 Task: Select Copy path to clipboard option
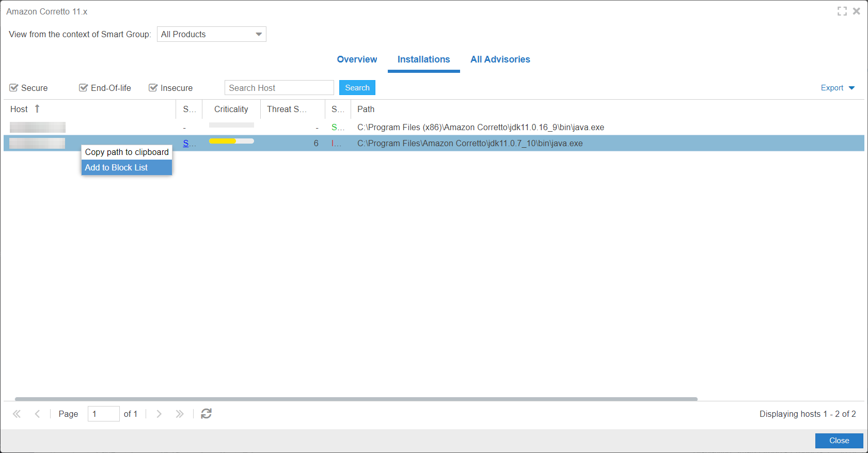(127, 152)
